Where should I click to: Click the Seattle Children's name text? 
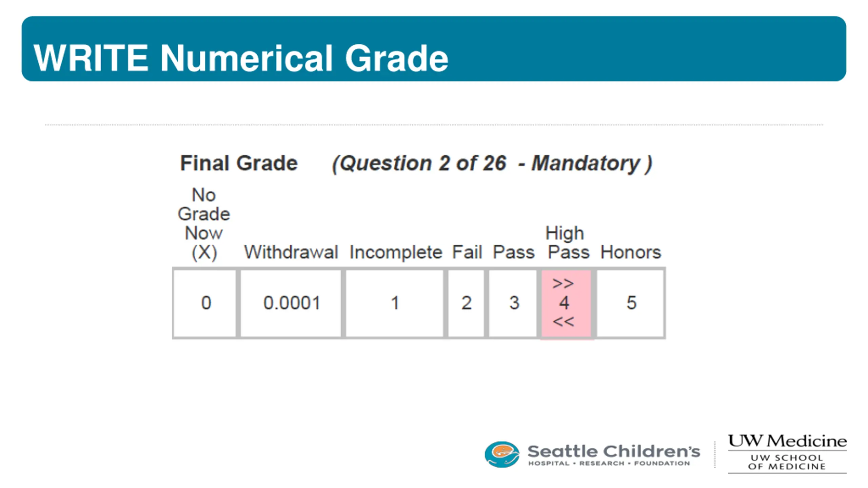614,451
